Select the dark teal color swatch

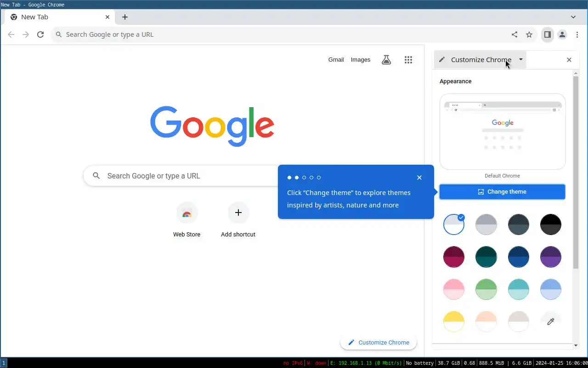click(x=486, y=257)
